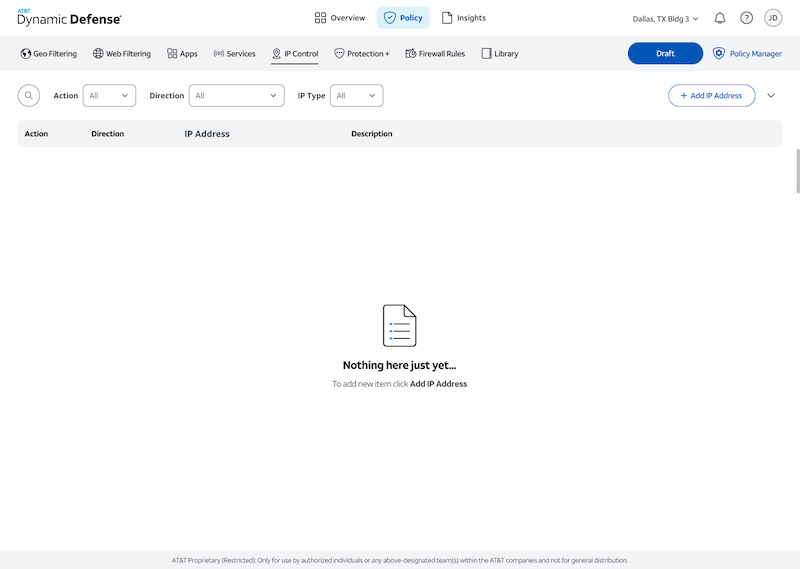
Task: Open the Insights tab
Action: 463,18
